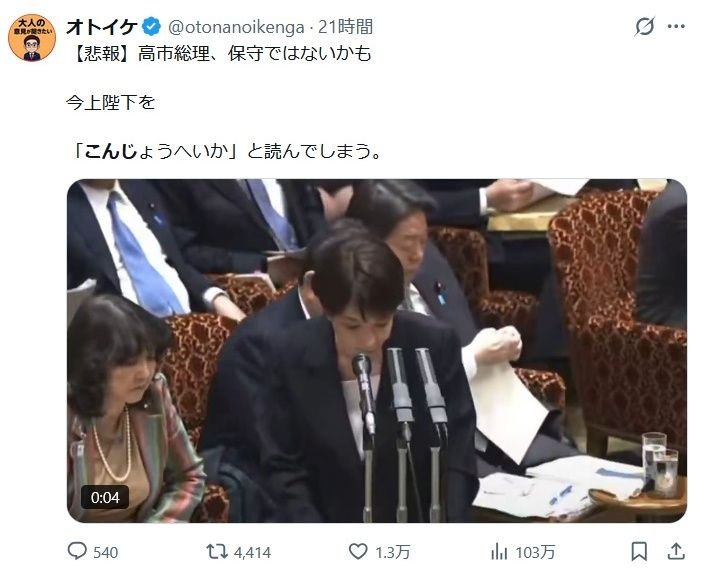This screenshot has width=705, height=568.
Task: Visit the @otonanoikenga handle
Action: coord(236,28)
